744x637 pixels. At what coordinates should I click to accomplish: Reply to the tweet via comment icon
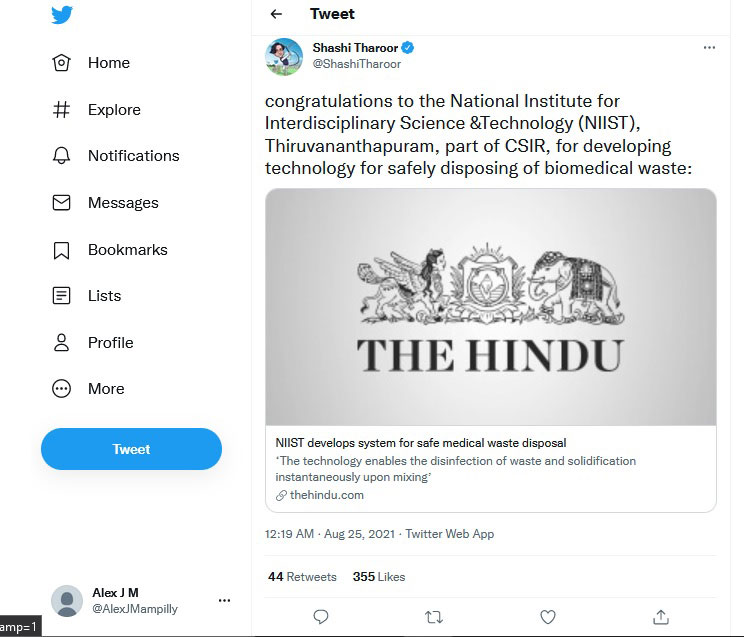click(321, 617)
